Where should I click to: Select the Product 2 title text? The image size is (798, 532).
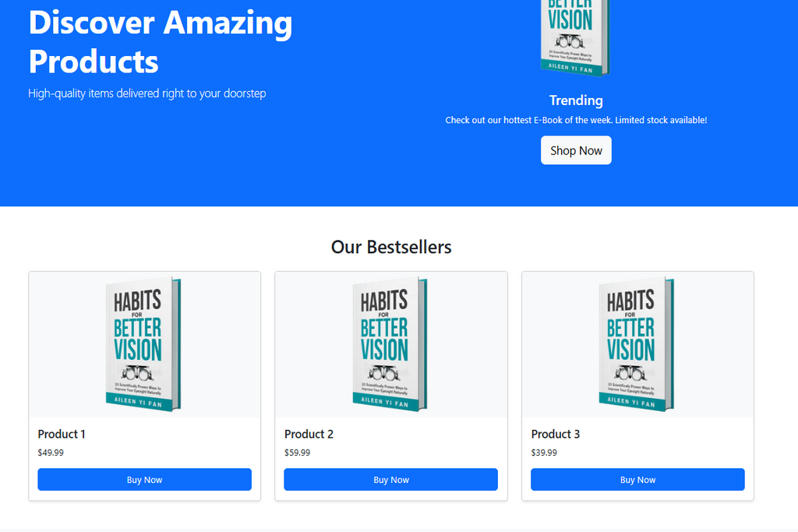tap(309, 434)
